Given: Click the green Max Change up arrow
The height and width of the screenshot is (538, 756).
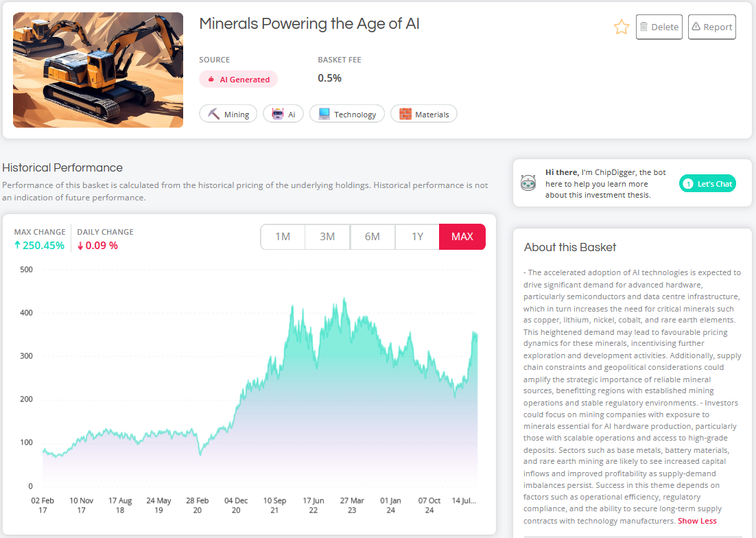Looking at the screenshot, I should click(x=18, y=246).
